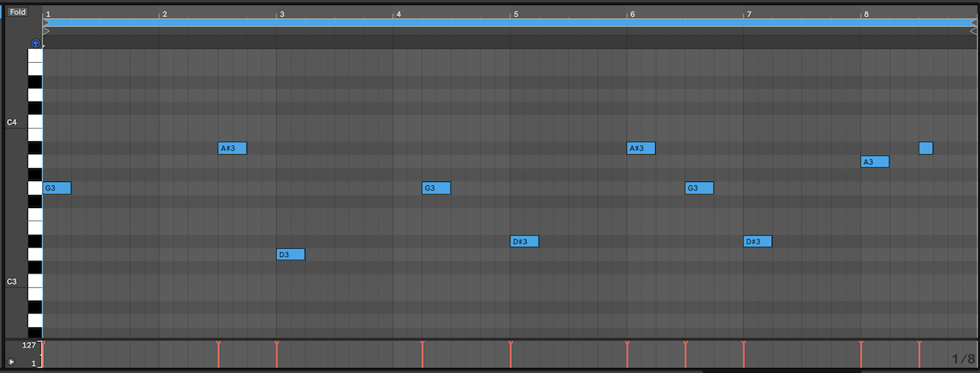Click the C3 label on the piano keyboard
The height and width of the screenshot is (373, 980).
pos(11,282)
